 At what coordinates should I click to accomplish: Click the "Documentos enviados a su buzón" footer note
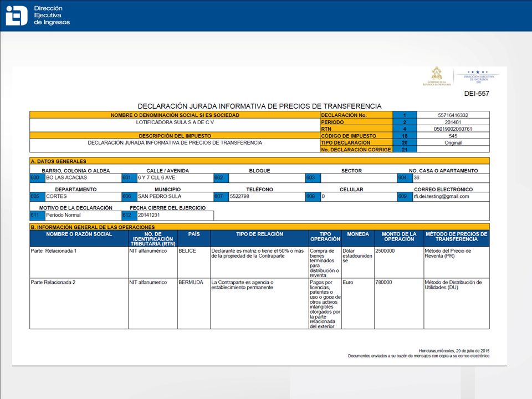[419, 356]
